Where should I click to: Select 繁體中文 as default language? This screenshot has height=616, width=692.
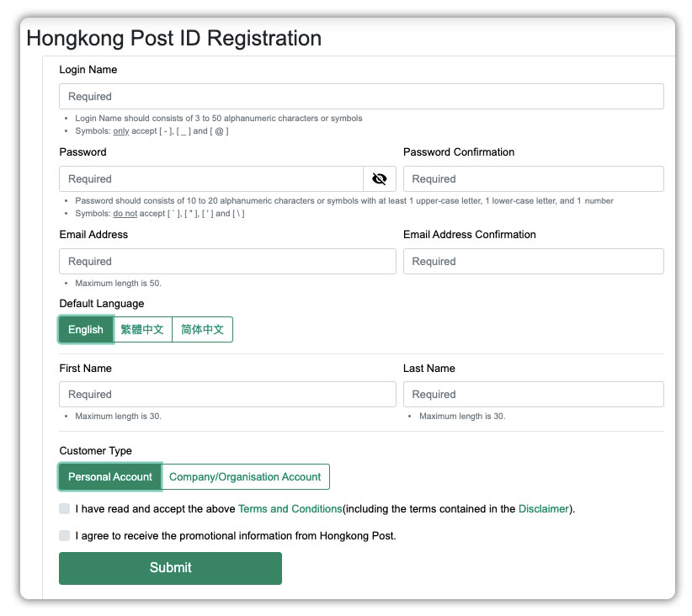point(142,330)
